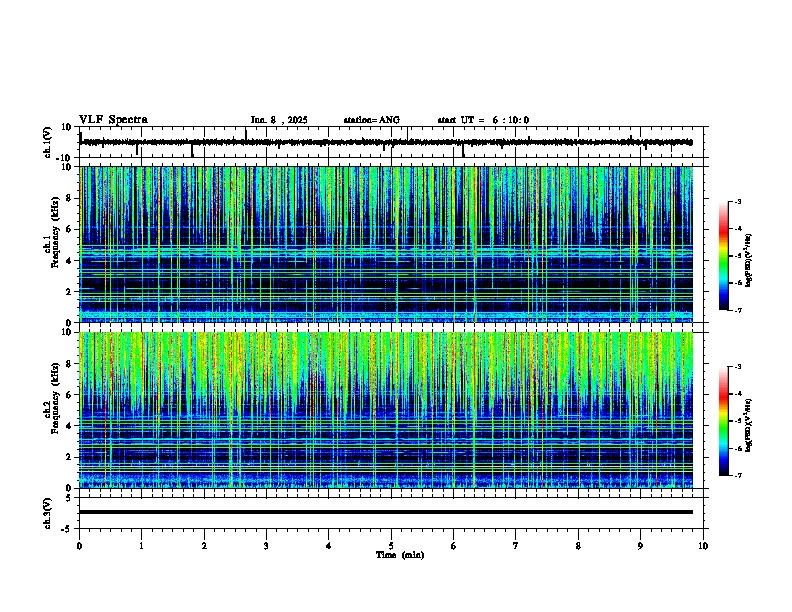Image resolution: width=792 pixels, height=612 pixels.
Task: Click the "4" kHz tick on ch.2 frequency axis
Action: [x=70, y=426]
